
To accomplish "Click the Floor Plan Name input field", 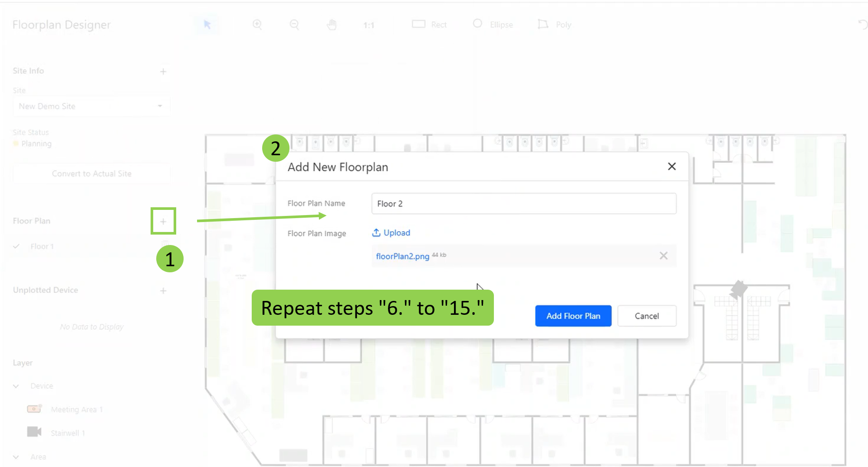I will (x=524, y=203).
